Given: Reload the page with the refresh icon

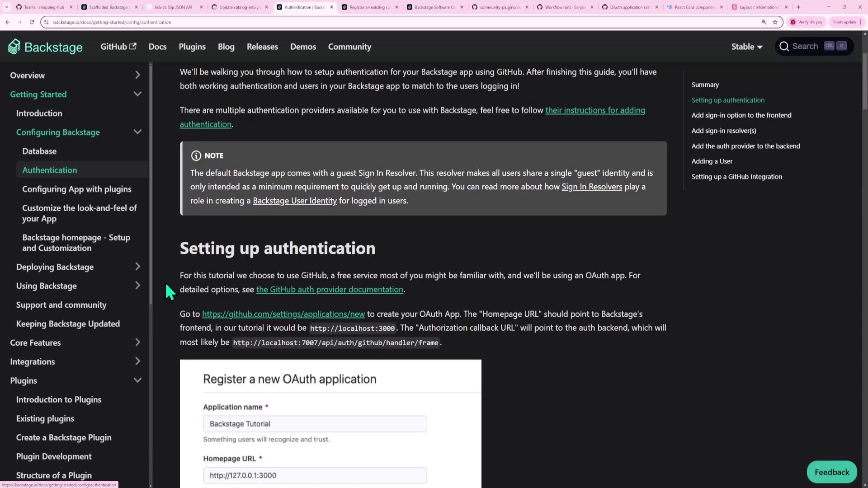Looking at the screenshot, I should [x=32, y=22].
